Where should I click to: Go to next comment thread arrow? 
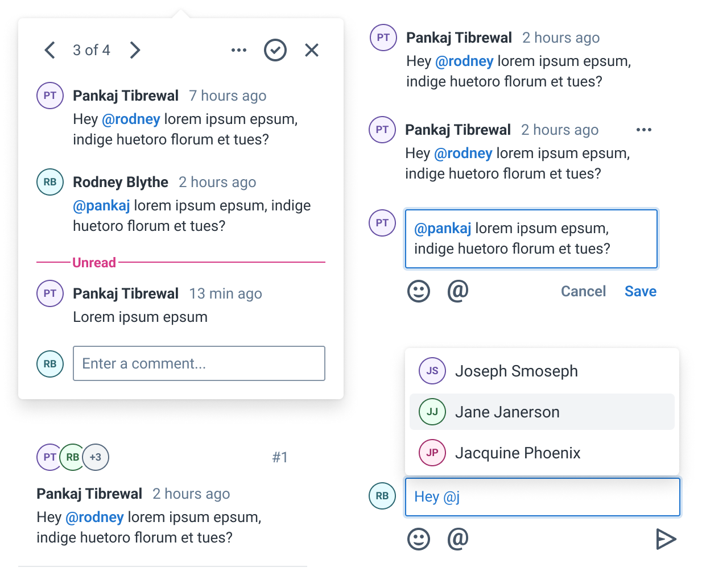[135, 50]
